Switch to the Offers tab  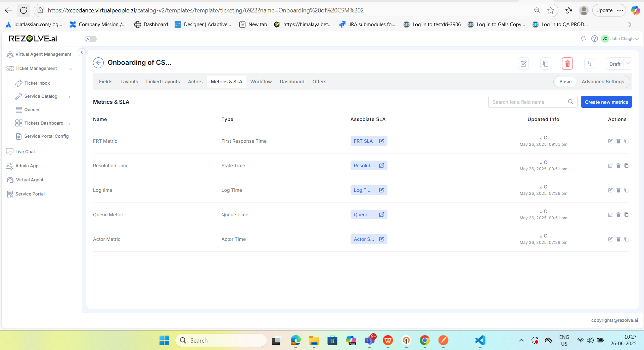click(x=319, y=82)
